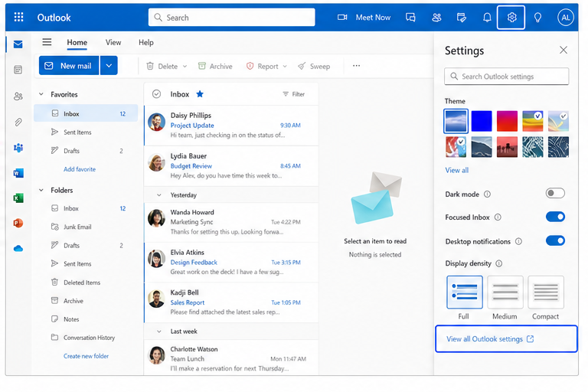Viewport: 588px width, 392px height.
Task: Open New mail dropdown arrow
Action: 109,66
